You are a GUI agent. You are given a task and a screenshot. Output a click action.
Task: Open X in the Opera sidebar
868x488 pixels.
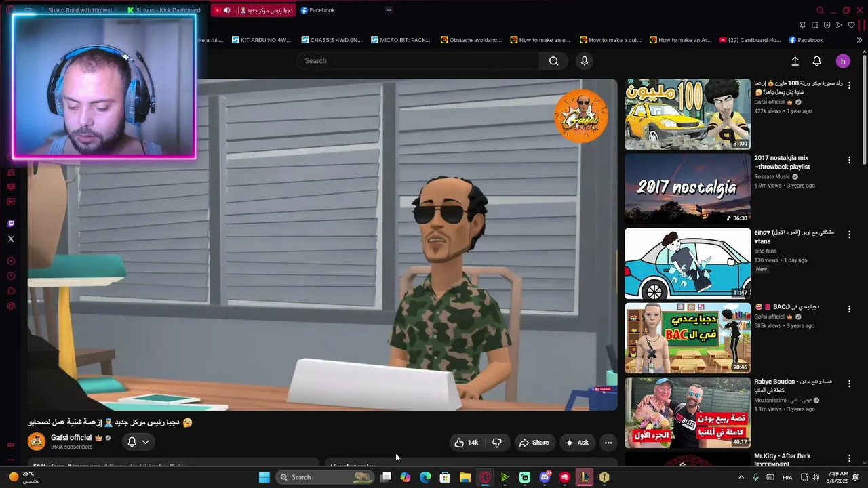point(11,239)
